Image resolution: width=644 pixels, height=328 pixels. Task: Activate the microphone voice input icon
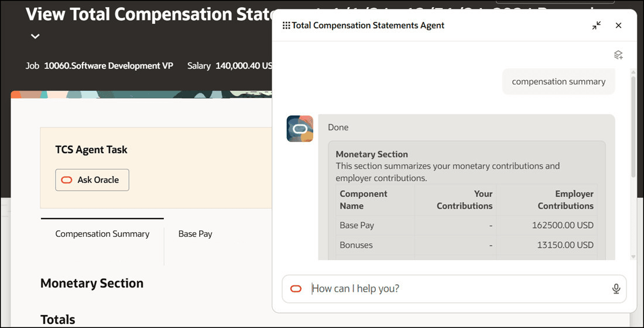point(616,289)
